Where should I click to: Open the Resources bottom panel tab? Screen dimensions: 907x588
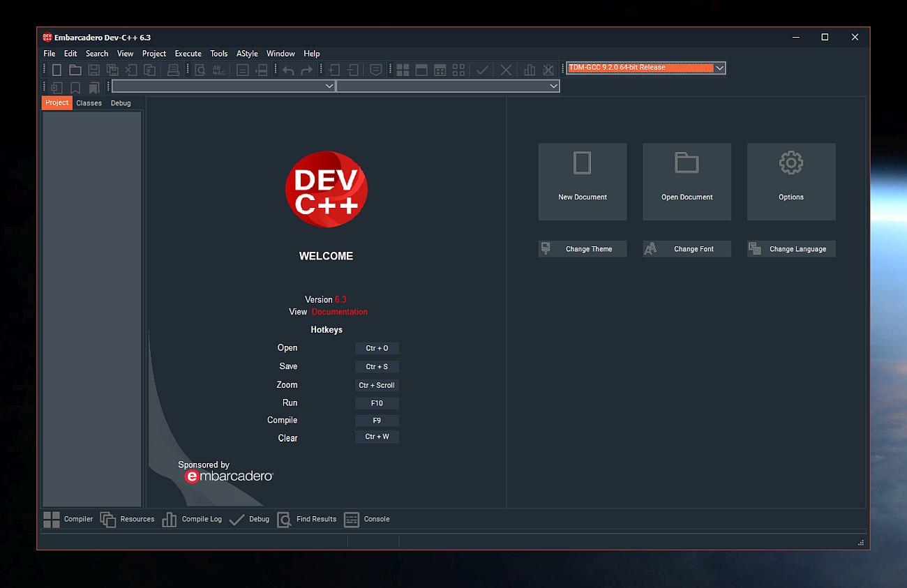click(x=127, y=519)
